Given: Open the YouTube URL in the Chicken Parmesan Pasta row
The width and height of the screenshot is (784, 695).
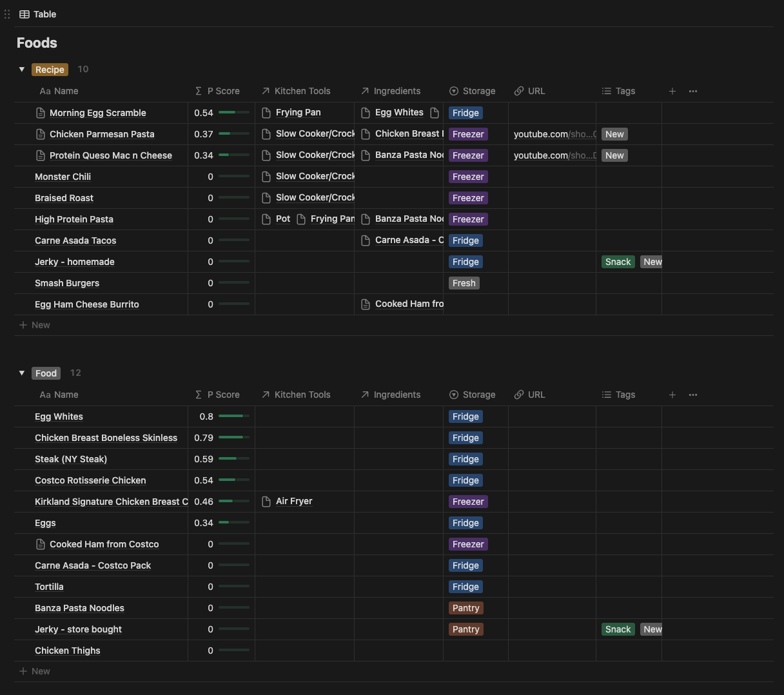Looking at the screenshot, I should click(554, 134).
